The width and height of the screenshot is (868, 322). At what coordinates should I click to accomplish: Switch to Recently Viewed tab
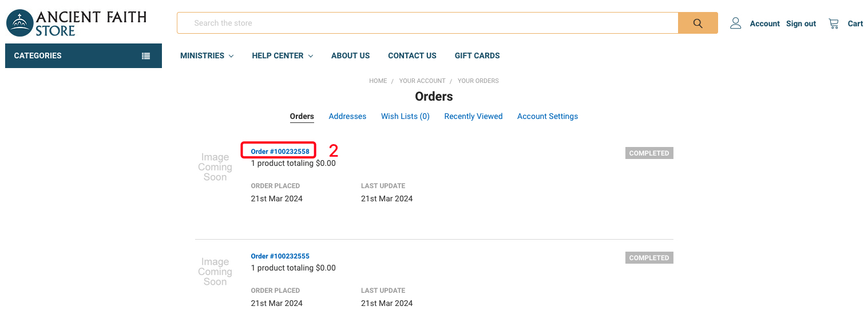click(x=473, y=116)
